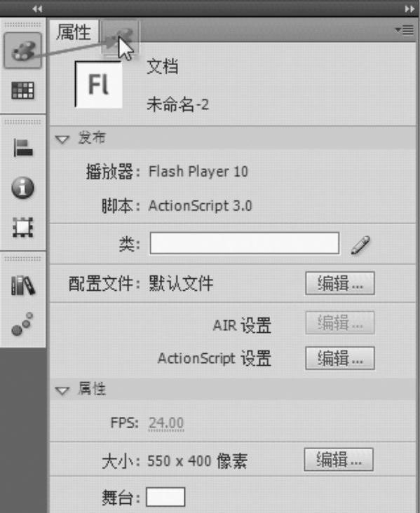Click the 类 input field
This screenshot has height=513, width=420.
pyautogui.click(x=244, y=243)
